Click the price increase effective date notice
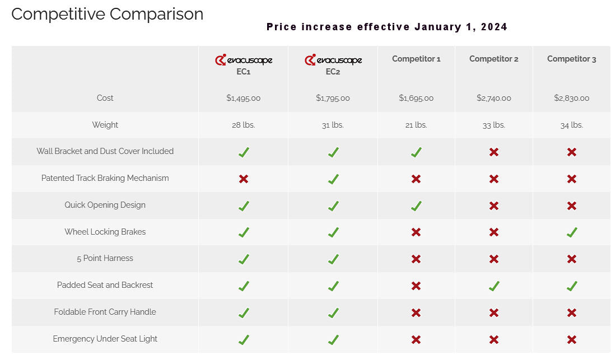This screenshot has width=611, height=364. (387, 27)
